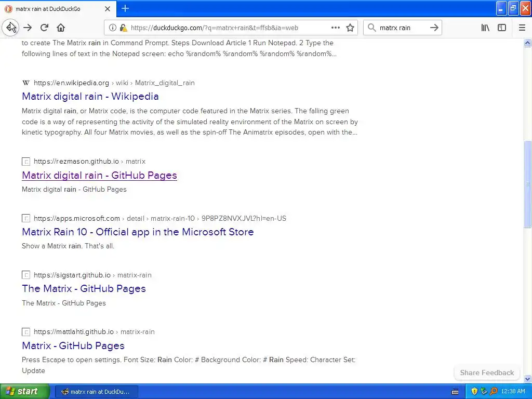The image size is (532, 399).
Task: Open Matrix - GitHub Pages result
Action: click(x=73, y=345)
